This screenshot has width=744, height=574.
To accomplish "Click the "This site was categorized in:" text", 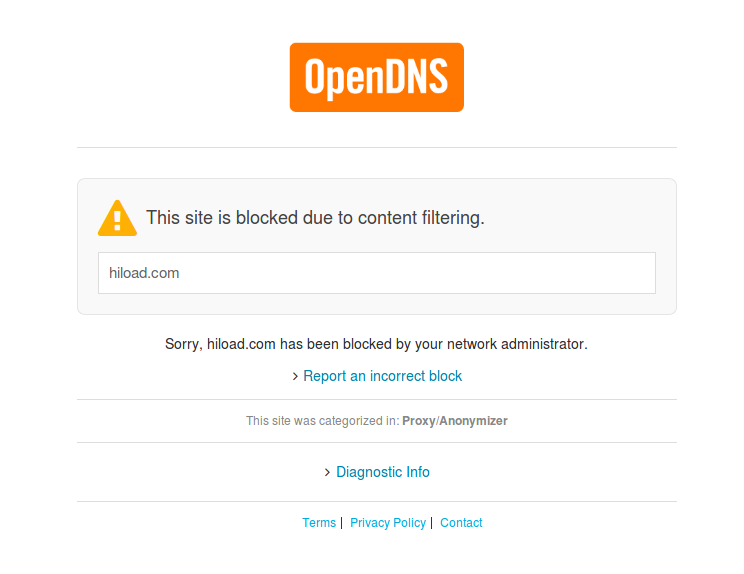I will coord(322,421).
